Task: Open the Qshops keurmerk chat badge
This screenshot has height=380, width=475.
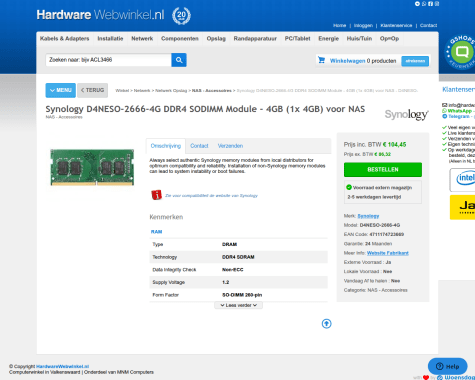Action: click(460, 52)
